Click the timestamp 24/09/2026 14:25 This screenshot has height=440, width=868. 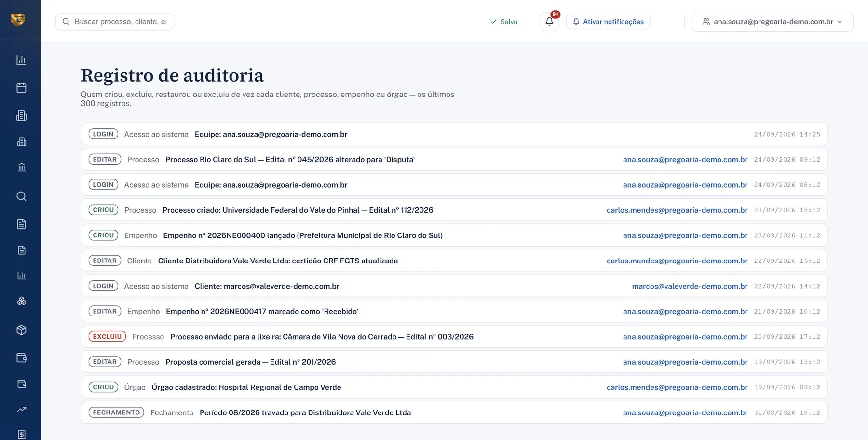pos(787,134)
